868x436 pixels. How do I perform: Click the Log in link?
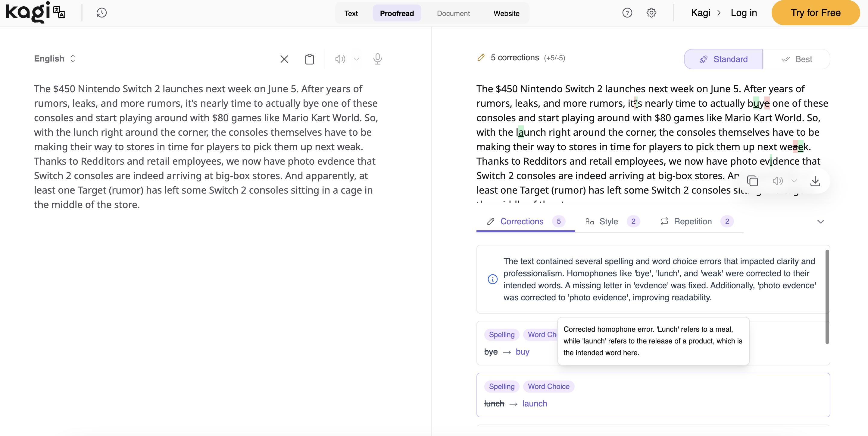[x=744, y=13]
